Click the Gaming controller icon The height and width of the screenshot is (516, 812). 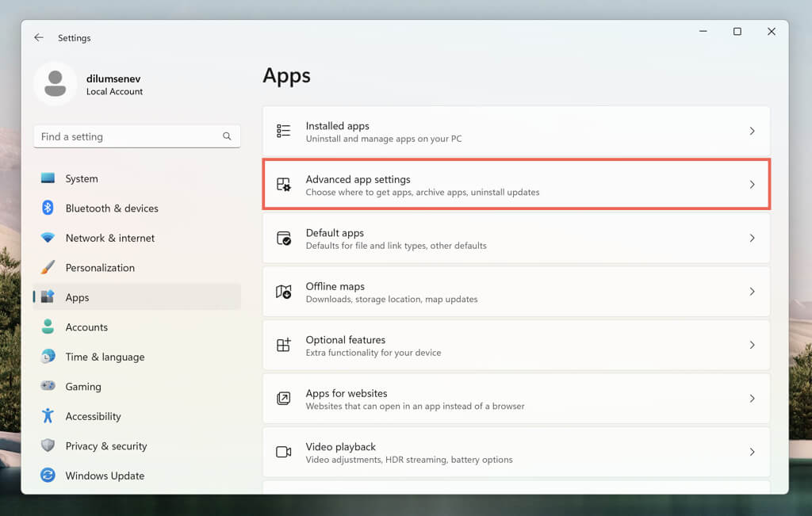[48, 387]
